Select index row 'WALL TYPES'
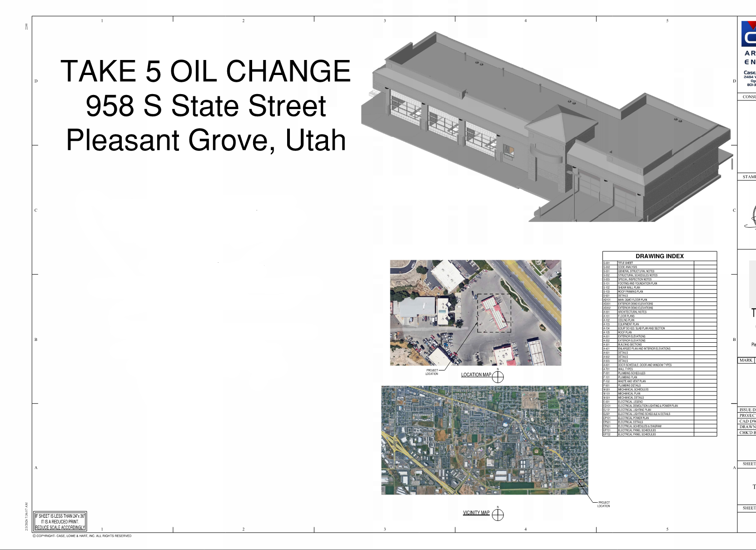This screenshot has height=550, width=756. tap(660, 369)
